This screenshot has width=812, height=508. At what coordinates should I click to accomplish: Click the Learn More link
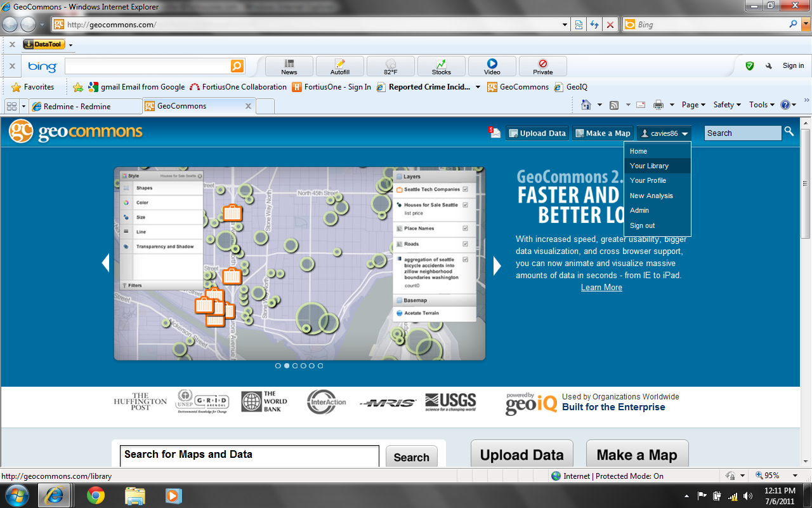tap(601, 288)
